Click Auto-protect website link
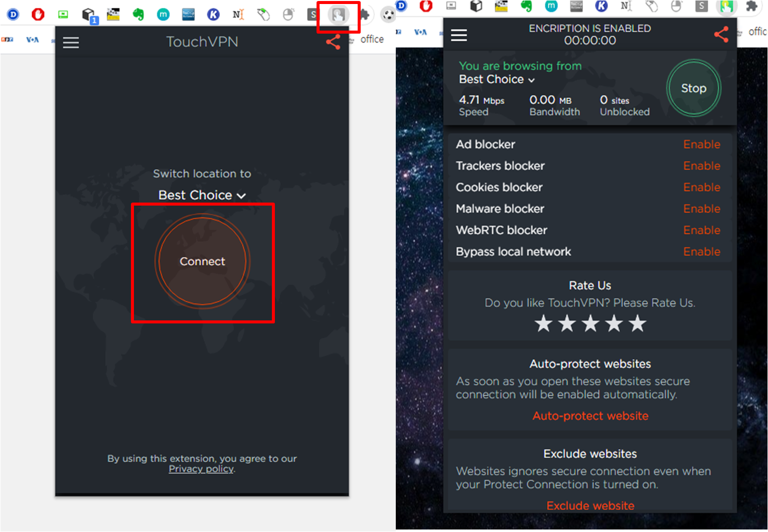Viewport: 768px width, 532px height. 590,416
